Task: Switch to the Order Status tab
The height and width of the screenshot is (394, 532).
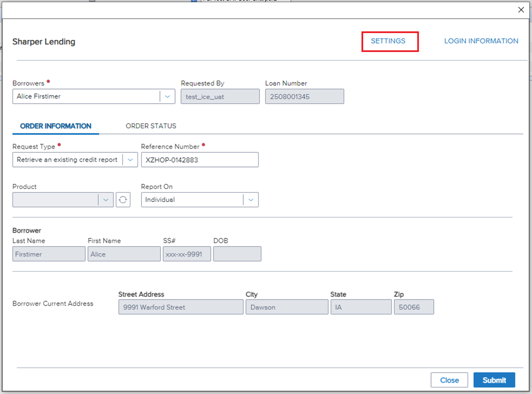Action: pyautogui.click(x=151, y=126)
